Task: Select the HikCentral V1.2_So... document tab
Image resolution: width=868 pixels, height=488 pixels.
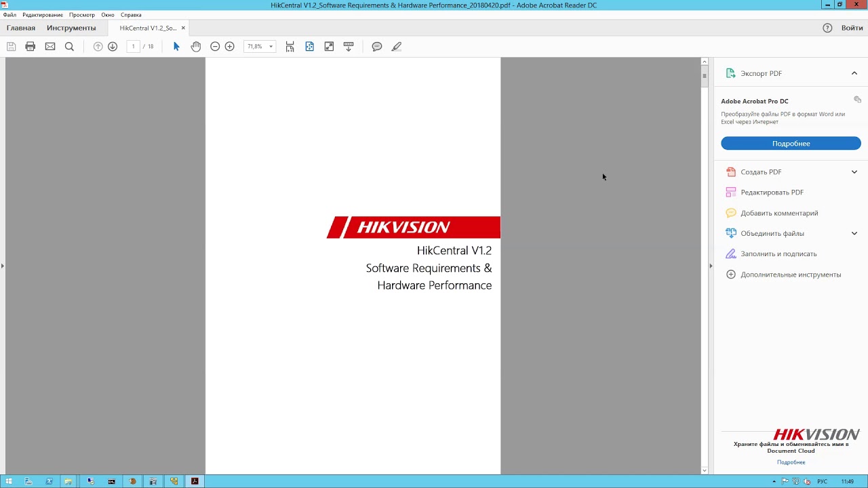Action: point(148,28)
